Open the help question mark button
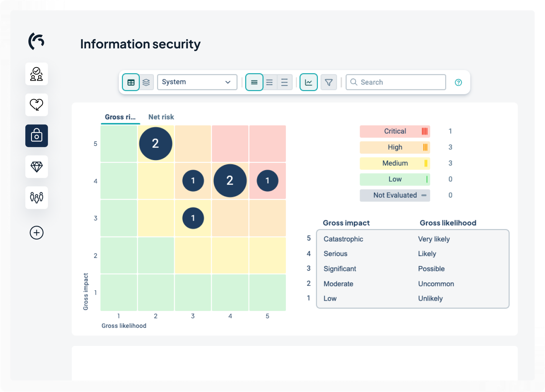This screenshot has height=392, width=545. click(x=458, y=82)
